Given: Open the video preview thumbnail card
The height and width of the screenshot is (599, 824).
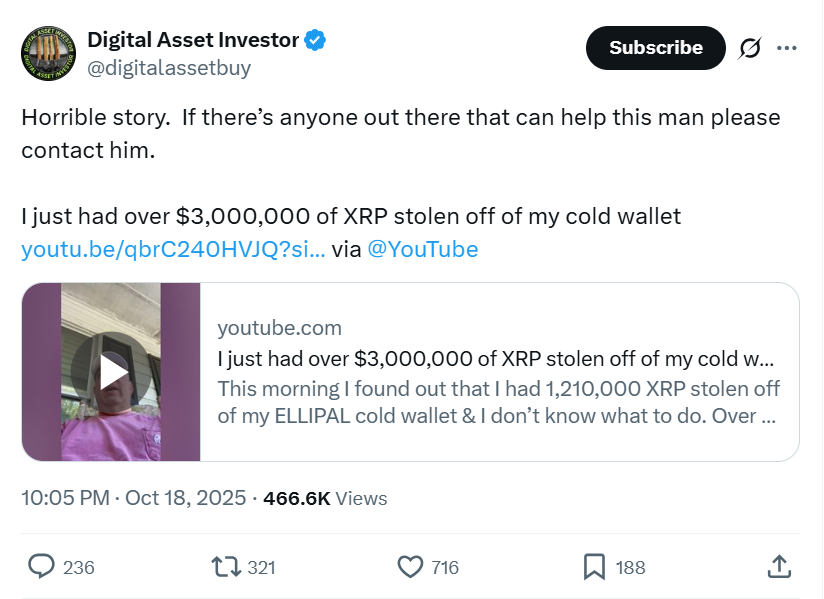Looking at the screenshot, I should point(110,371).
